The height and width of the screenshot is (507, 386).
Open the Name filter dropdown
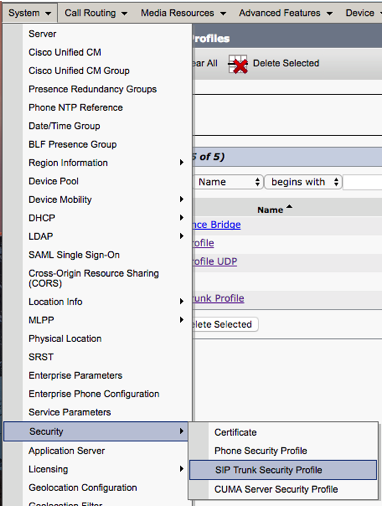click(228, 182)
